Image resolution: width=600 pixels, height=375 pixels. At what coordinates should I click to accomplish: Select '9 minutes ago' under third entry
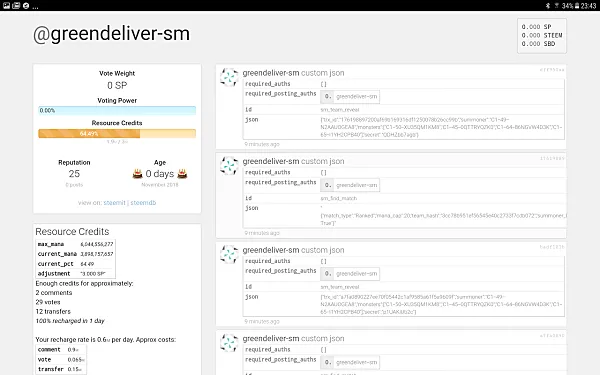tap(262, 321)
